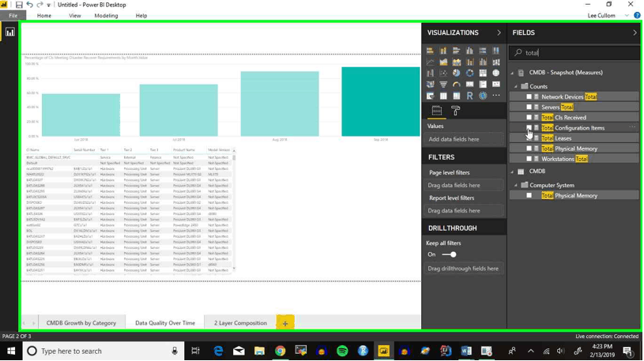Switch to Report view in left sidebar
644x361 pixels.
pyautogui.click(x=9, y=32)
